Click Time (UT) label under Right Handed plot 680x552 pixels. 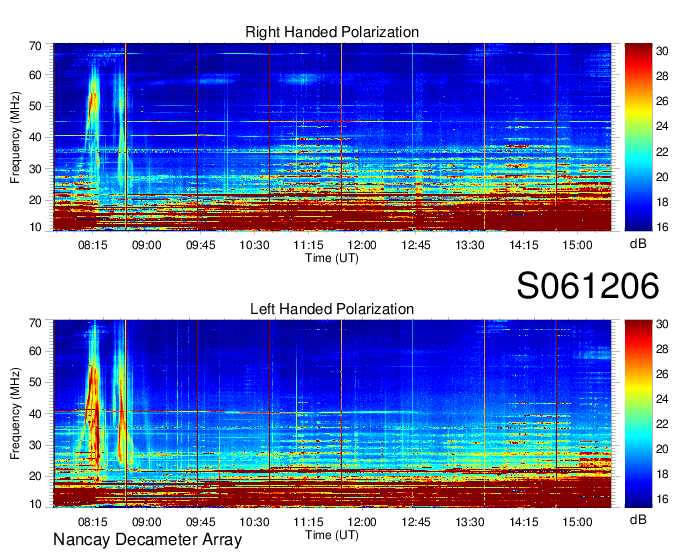coord(332,258)
